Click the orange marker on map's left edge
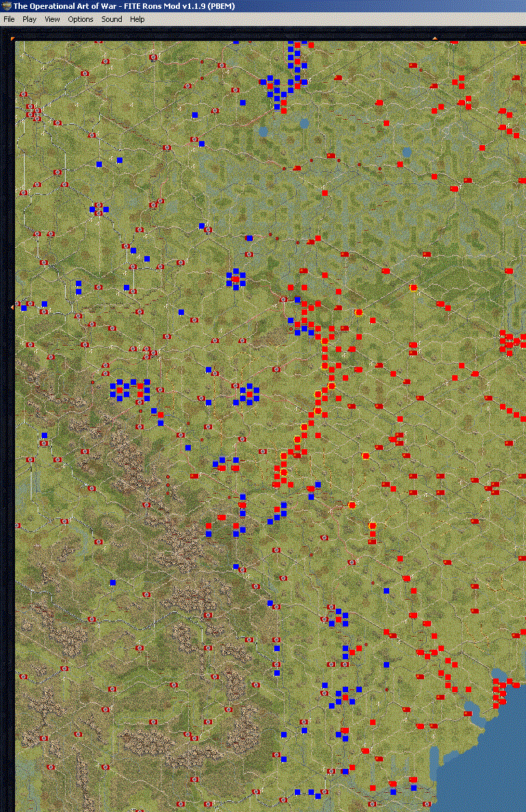 12,307
